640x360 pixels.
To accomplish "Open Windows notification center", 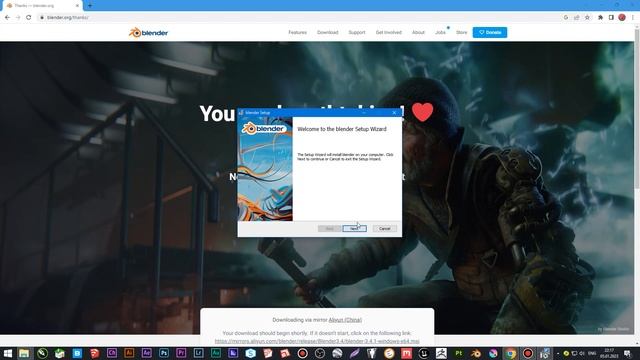I will tap(627, 353).
